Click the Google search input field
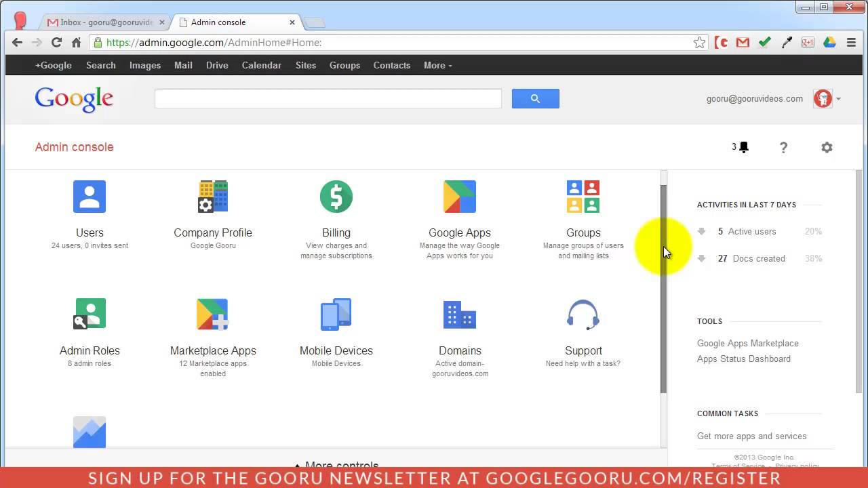Image resolution: width=868 pixels, height=488 pixels. coord(328,98)
